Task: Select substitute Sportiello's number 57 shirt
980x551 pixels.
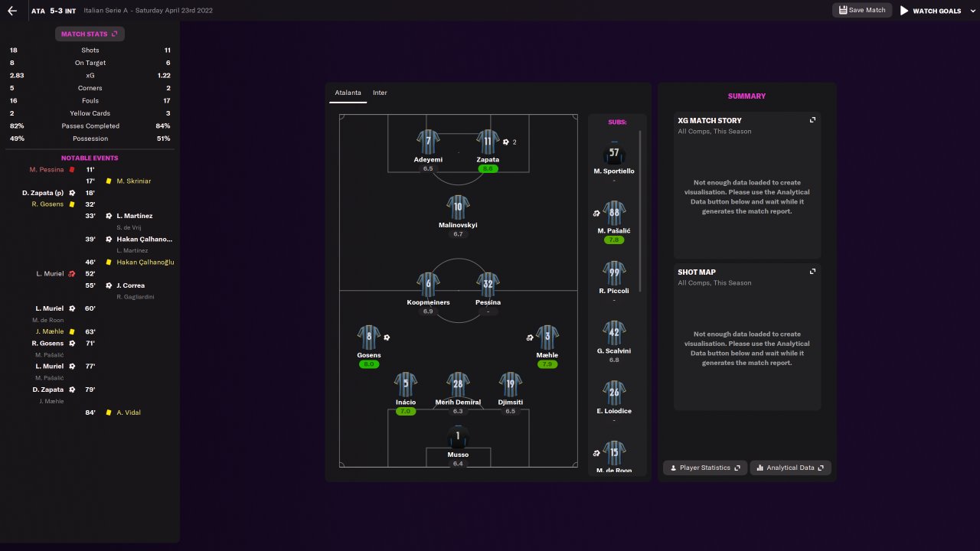Action: (614, 153)
